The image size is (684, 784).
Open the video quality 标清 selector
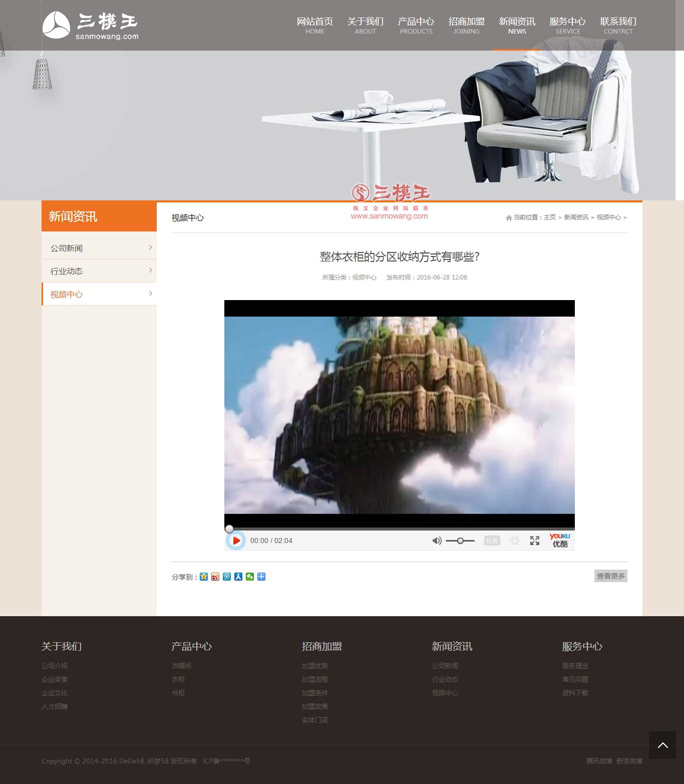click(492, 541)
